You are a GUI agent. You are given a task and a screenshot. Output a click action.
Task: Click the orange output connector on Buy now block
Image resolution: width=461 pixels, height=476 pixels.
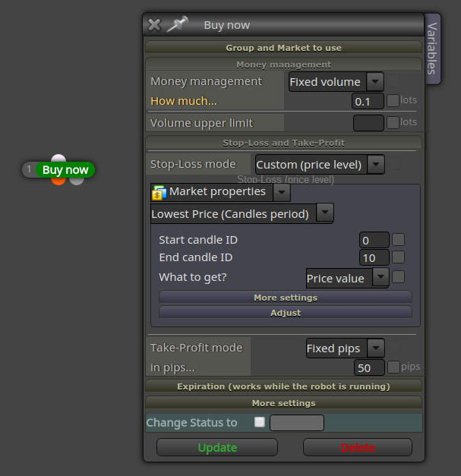pyautogui.click(x=58, y=181)
